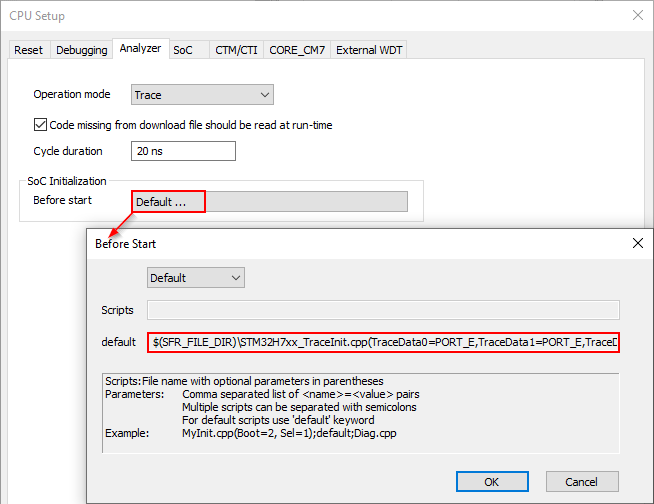Switch to the Reset tab
The width and height of the screenshot is (654, 504).
29,50
